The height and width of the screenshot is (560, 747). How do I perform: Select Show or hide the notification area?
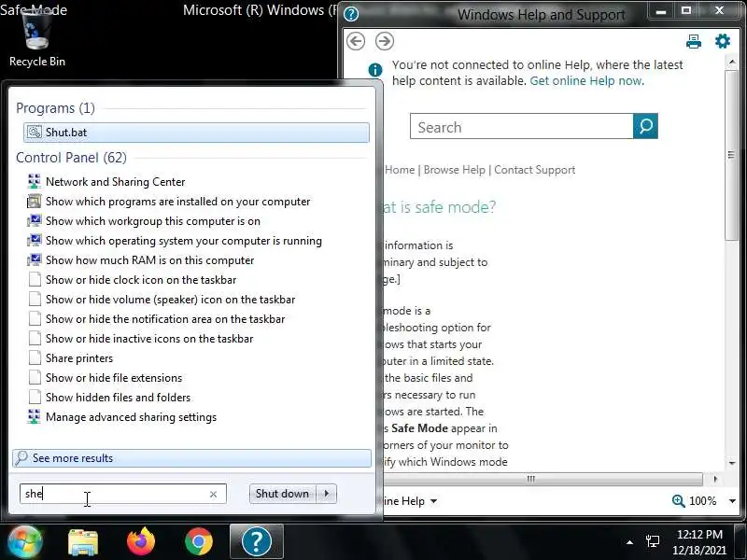pos(156,318)
